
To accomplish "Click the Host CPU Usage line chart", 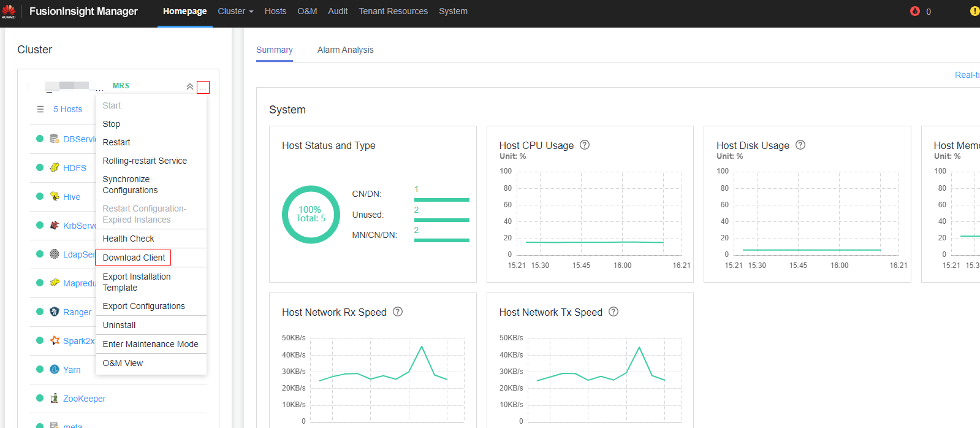I will (599, 213).
